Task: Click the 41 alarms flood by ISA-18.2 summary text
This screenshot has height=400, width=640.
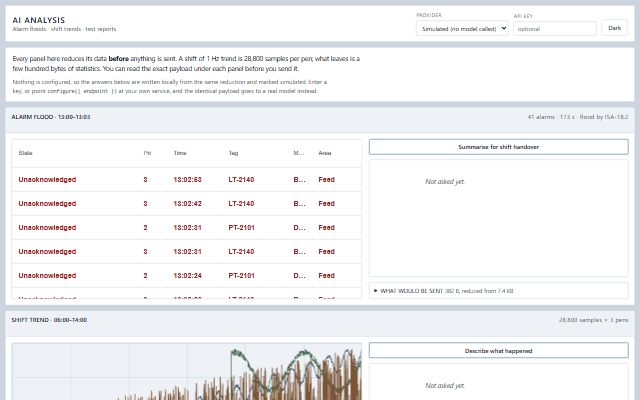Action: [x=578, y=117]
